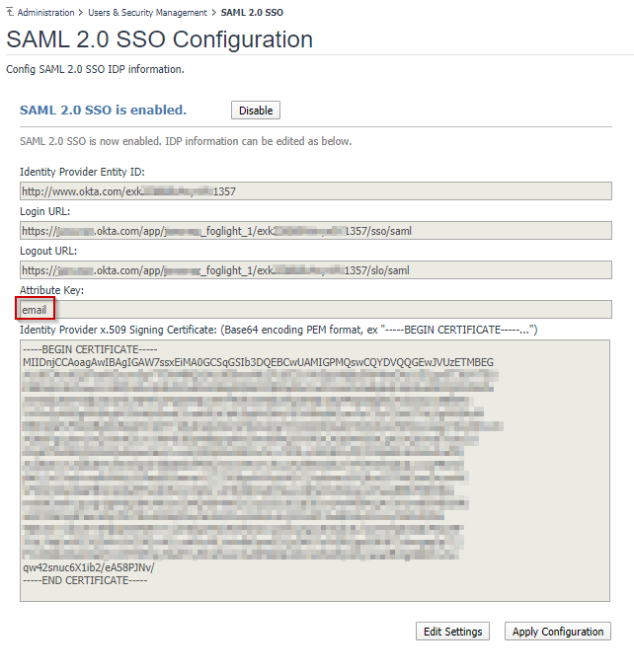
Task: Click the END CERTIFICATE line in the certificate
Action: pos(85,580)
